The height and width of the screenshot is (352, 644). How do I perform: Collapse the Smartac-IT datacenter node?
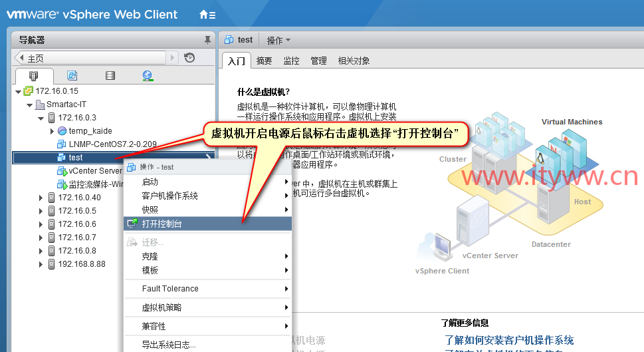[29, 105]
